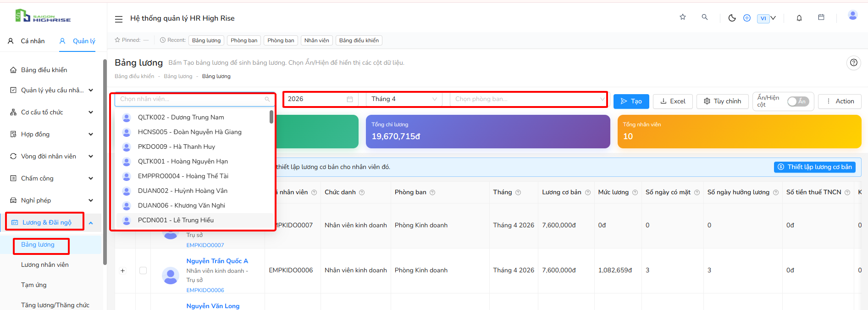
Task: Click info icon beside Lương cơ bản column
Action: (588, 192)
